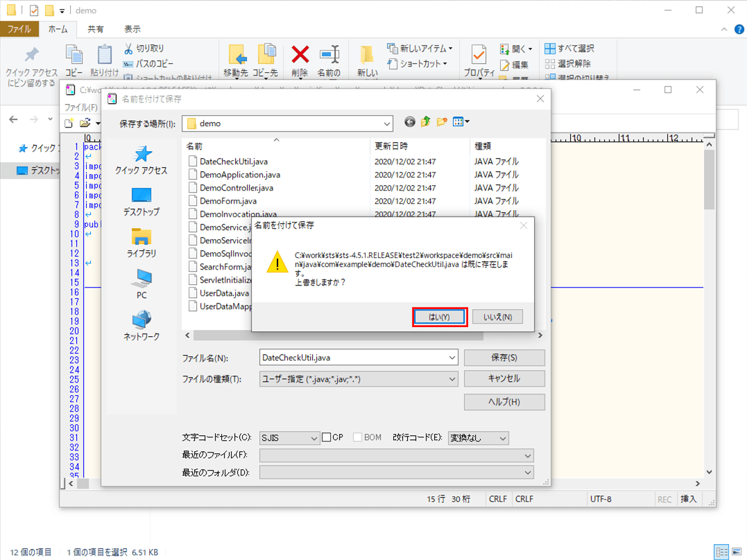The image size is (747, 560).
Task: Open the line ending code dropdown
Action: (x=502, y=438)
